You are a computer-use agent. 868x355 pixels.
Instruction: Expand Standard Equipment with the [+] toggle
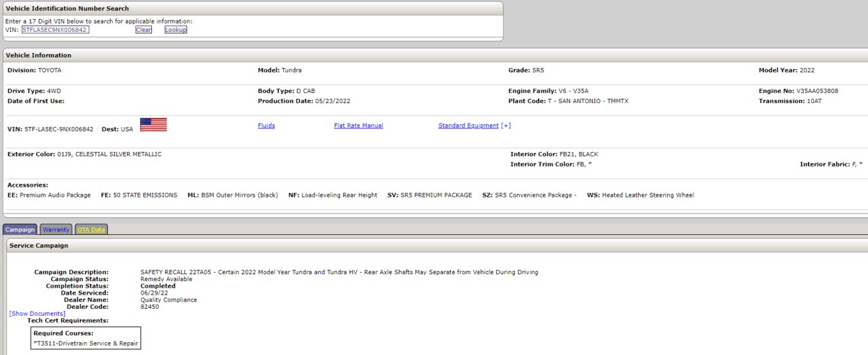(x=506, y=126)
